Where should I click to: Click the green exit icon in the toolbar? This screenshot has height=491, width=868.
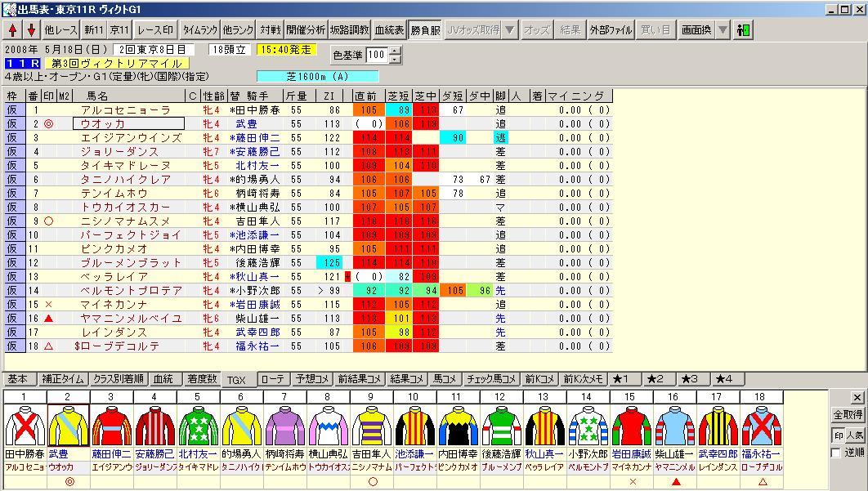click(x=743, y=30)
